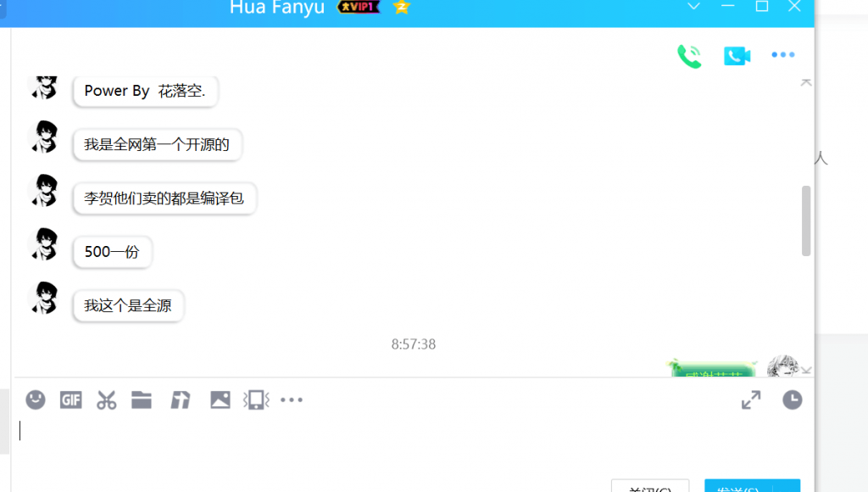Open the send file tool

coord(142,400)
